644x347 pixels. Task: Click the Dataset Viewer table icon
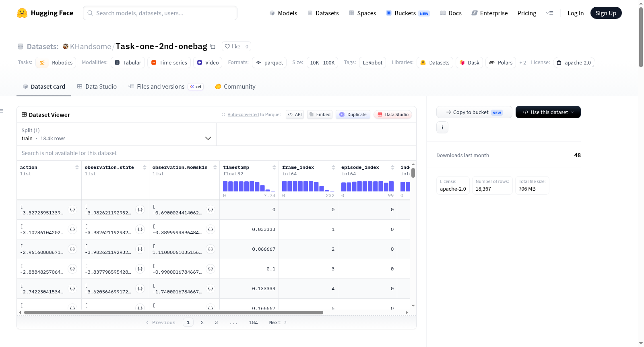[x=24, y=115]
